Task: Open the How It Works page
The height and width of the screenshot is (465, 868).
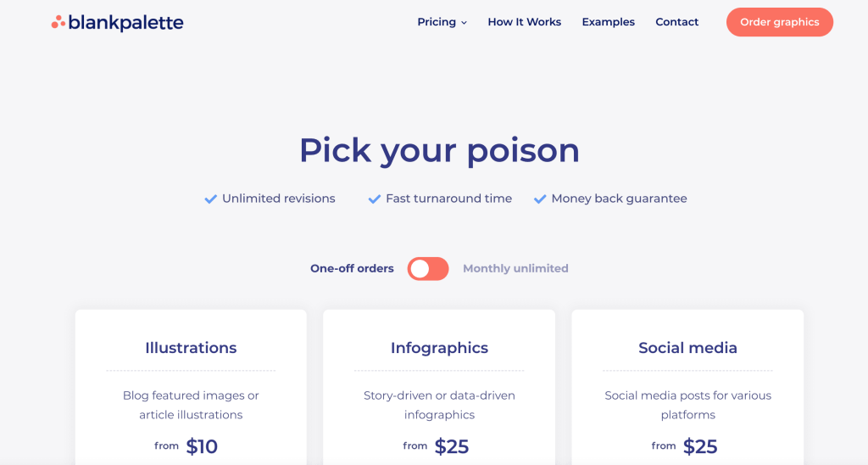Action: [x=524, y=22]
